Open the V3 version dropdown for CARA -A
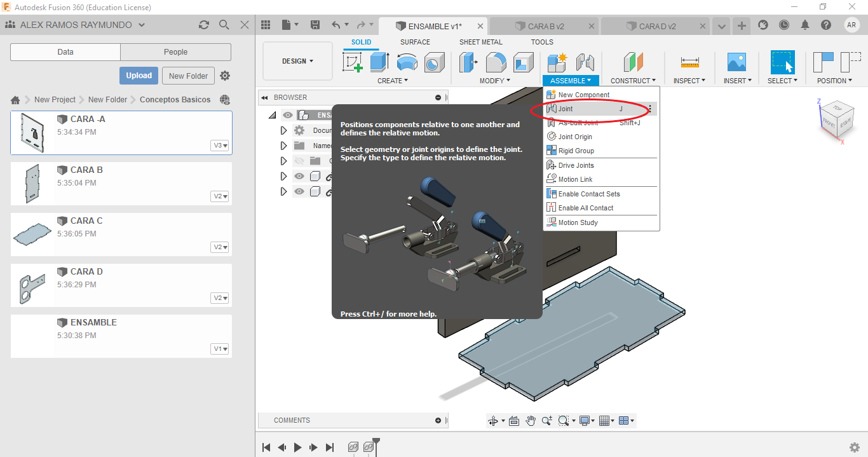The width and height of the screenshot is (868, 457). click(x=220, y=146)
